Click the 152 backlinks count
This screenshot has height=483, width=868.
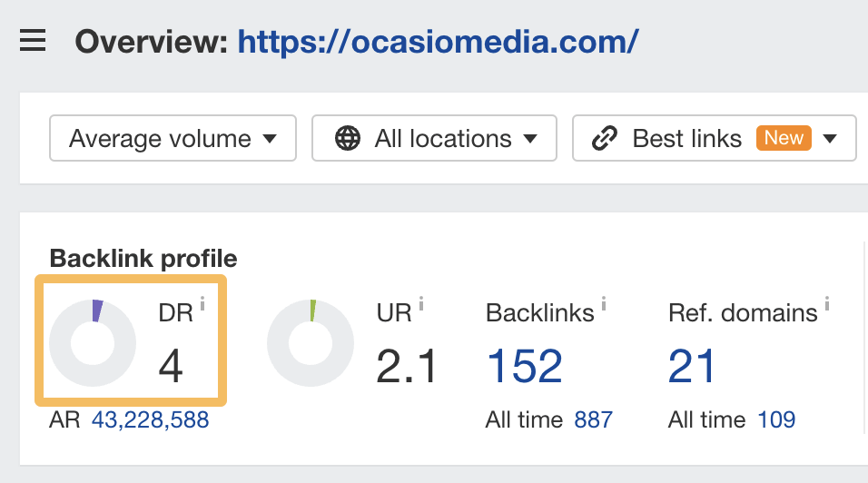[x=525, y=366]
